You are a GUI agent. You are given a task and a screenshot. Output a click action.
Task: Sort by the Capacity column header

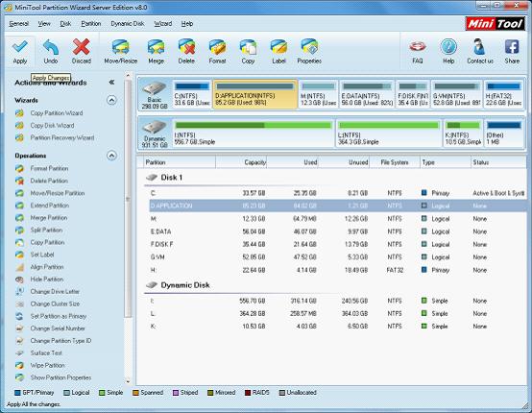(x=241, y=162)
